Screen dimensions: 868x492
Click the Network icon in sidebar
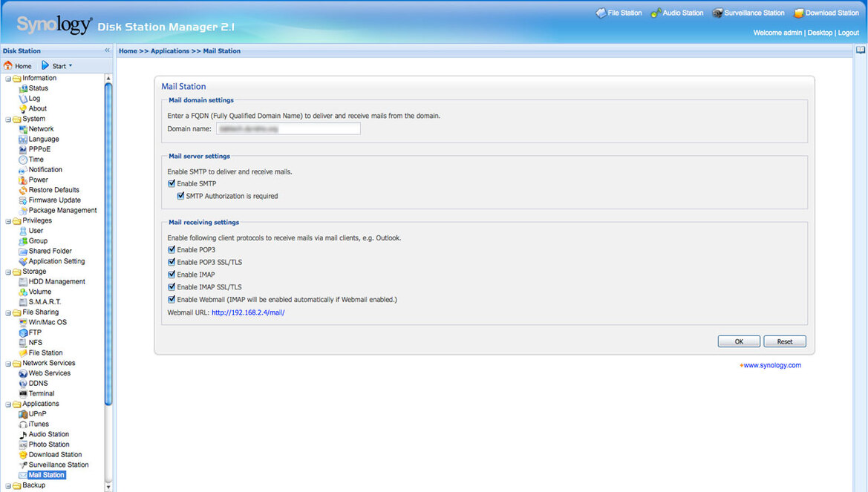(x=23, y=129)
